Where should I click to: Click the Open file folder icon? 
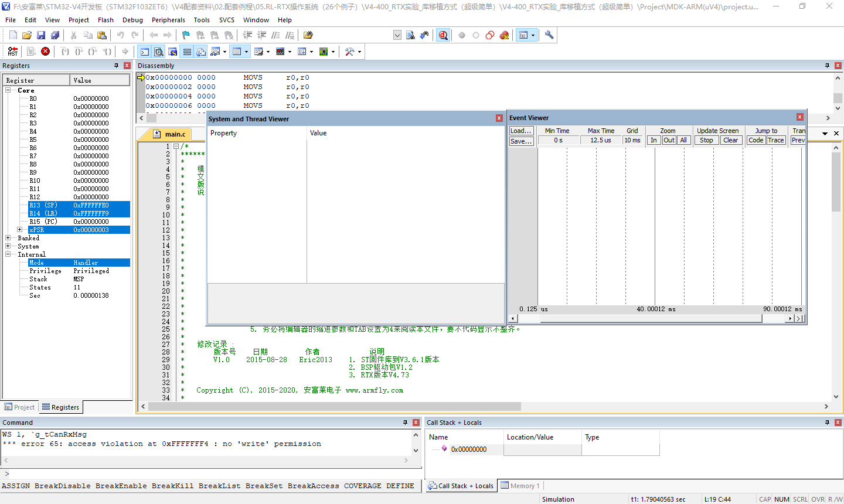click(x=26, y=35)
